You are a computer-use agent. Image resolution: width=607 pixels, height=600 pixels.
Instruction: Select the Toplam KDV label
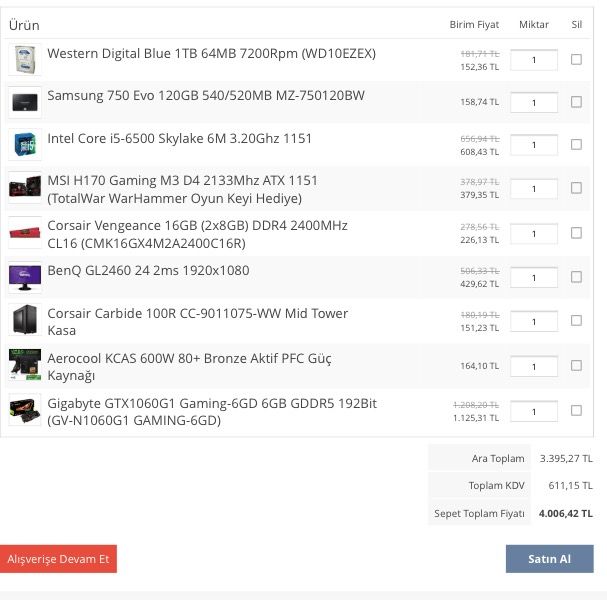point(496,485)
